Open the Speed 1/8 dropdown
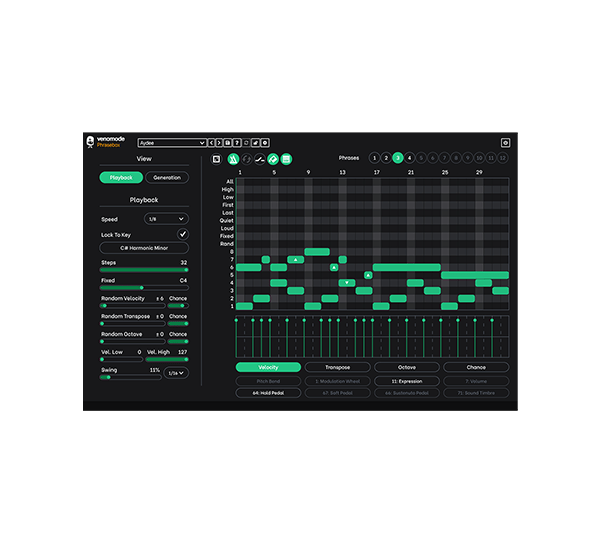The height and width of the screenshot is (543, 600). [166, 219]
